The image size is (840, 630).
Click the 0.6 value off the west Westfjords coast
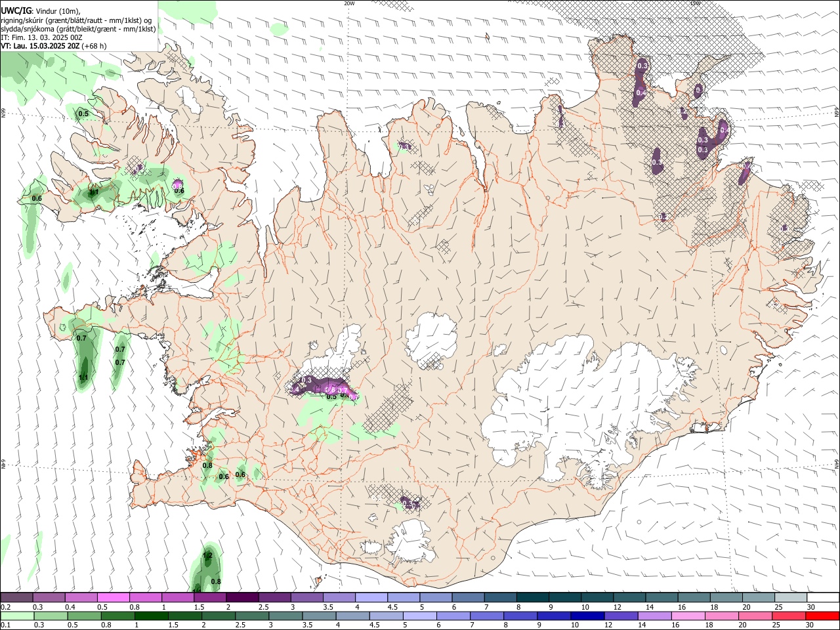pos(37,198)
